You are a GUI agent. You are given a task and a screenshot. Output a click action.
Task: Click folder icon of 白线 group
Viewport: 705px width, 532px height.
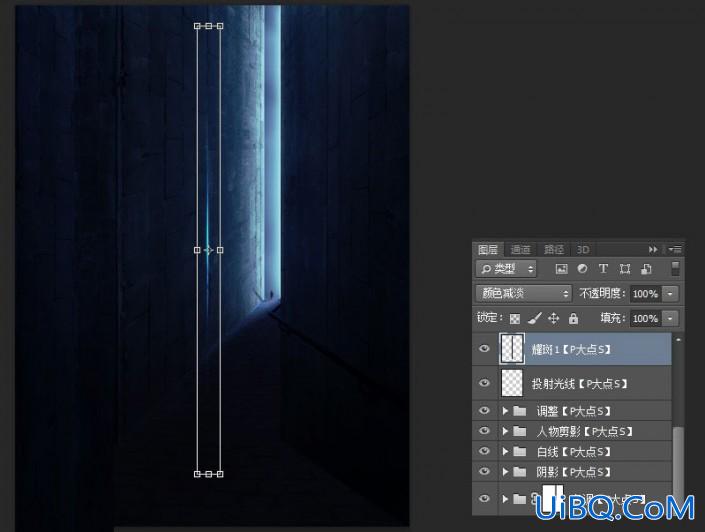click(520, 451)
